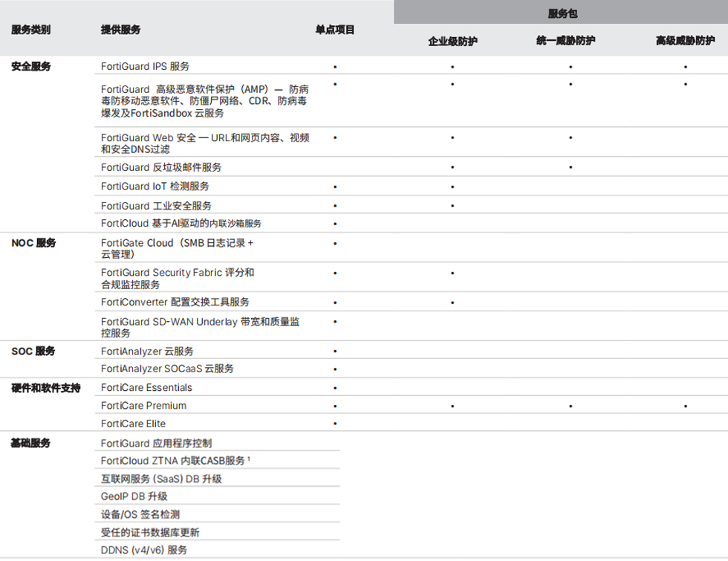Click the FortiConverter 配置交换工具服务 text
The width and height of the screenshot is (728, 561).
[175, 302]
